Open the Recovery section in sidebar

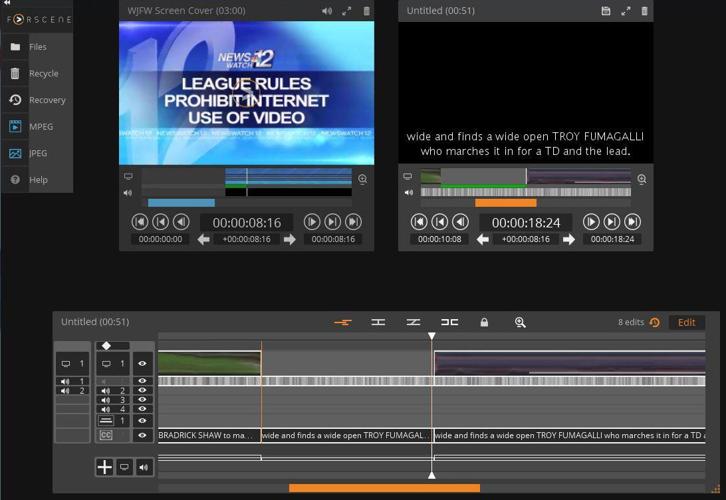click(37, 100)
